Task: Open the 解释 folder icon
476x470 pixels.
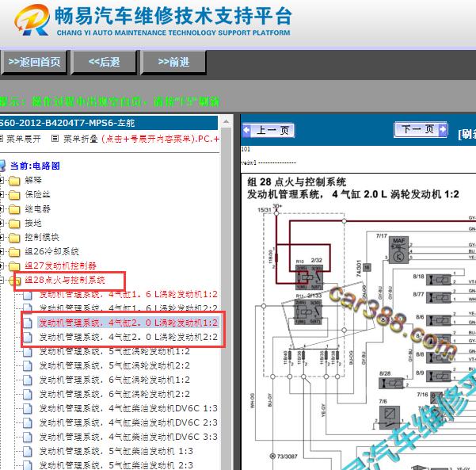Action: point(14,181)
